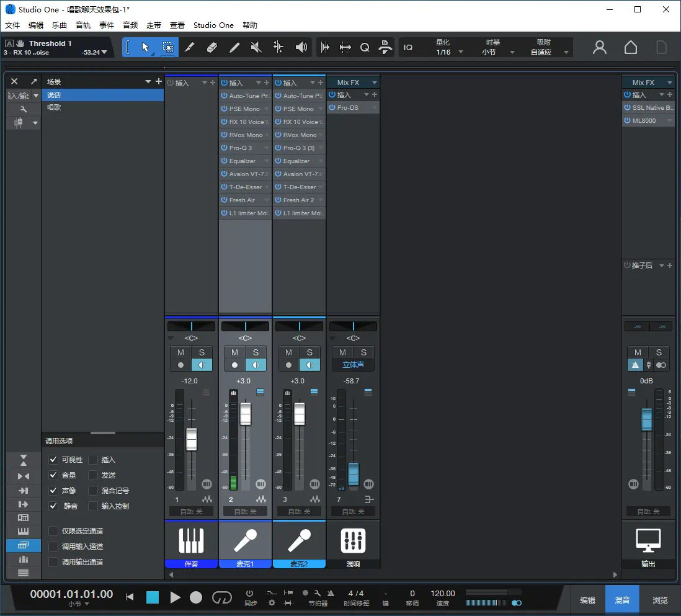
Task: Open Mix FX dropdown on 混响 channel
Action: pos(375,83)
